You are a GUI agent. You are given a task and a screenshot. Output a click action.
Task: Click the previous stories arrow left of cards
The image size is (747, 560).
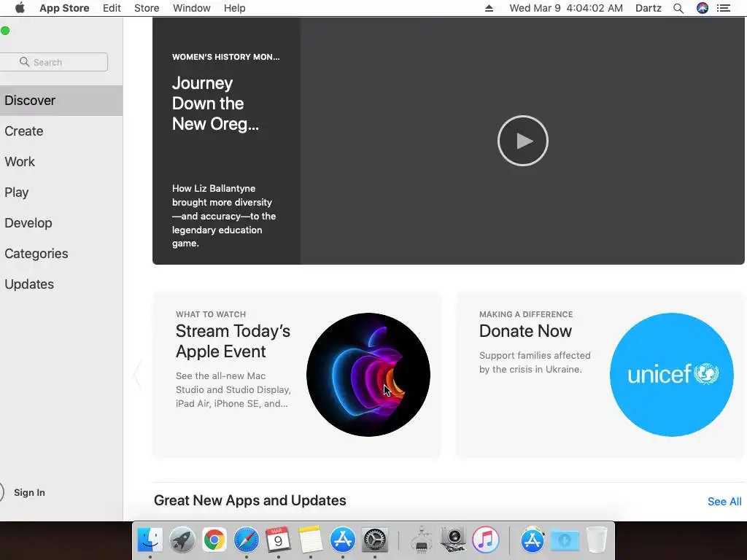pyautogui.click(x=138, y=375)
